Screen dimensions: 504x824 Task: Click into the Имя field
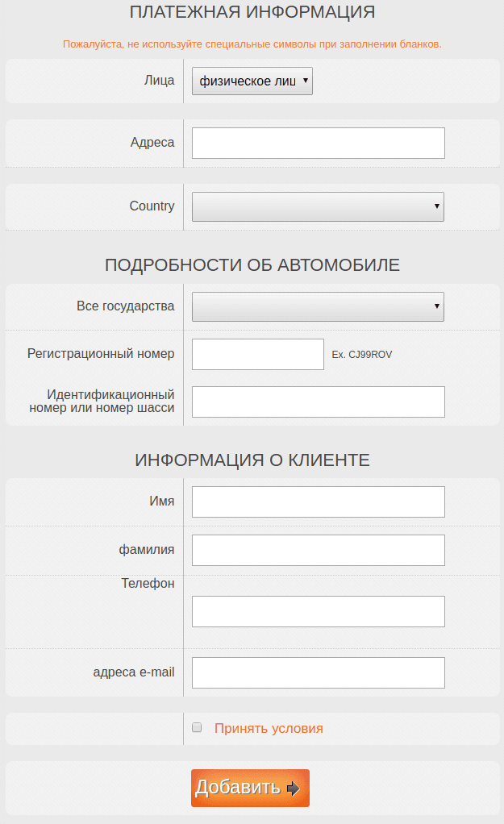click(318, 501)
